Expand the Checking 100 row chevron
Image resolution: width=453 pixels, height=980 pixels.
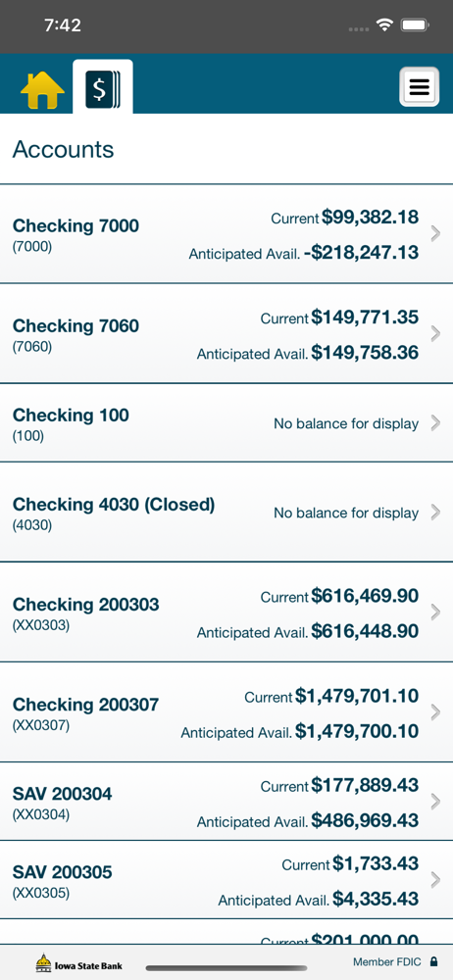[436, 423]
